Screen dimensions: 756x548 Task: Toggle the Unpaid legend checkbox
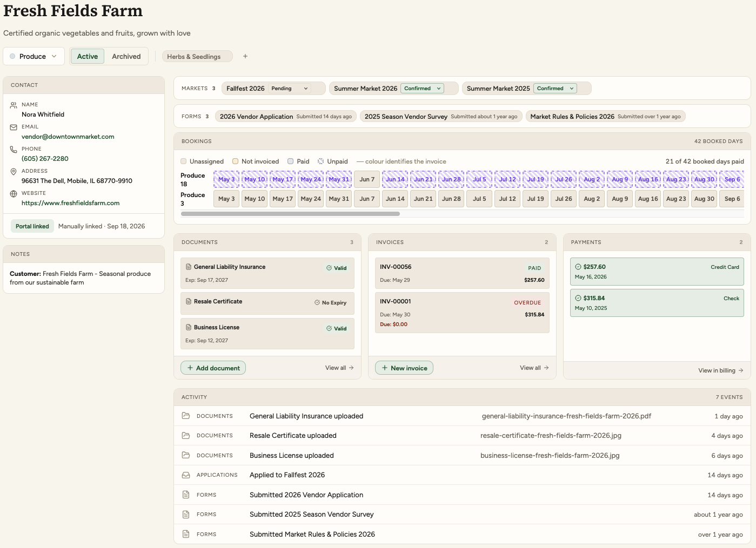321,161
